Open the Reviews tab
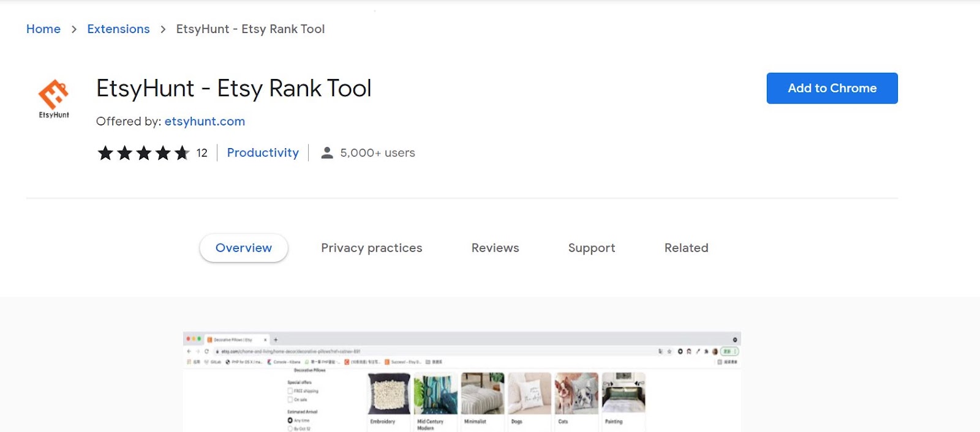 (x=495, y=248)
